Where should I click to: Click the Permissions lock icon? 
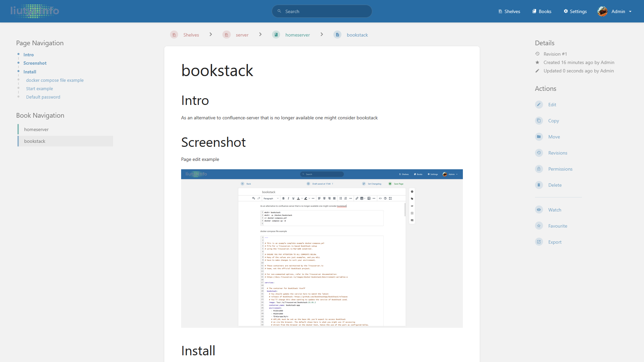539,169
